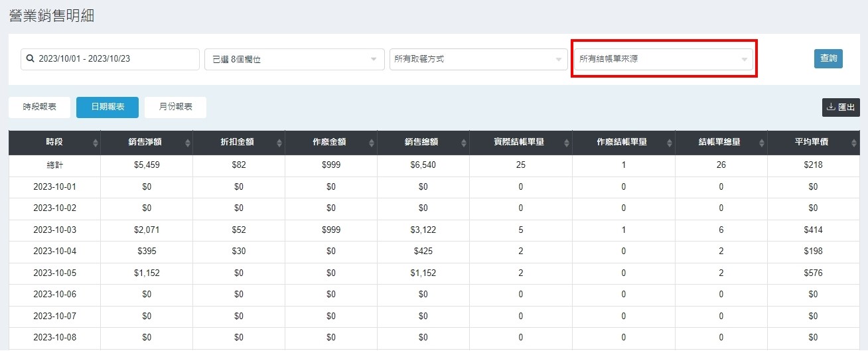This screenshot has width=868, height=351.
Task: Sort by 銷售總額 column sort icon
Action: pos(465,143)
